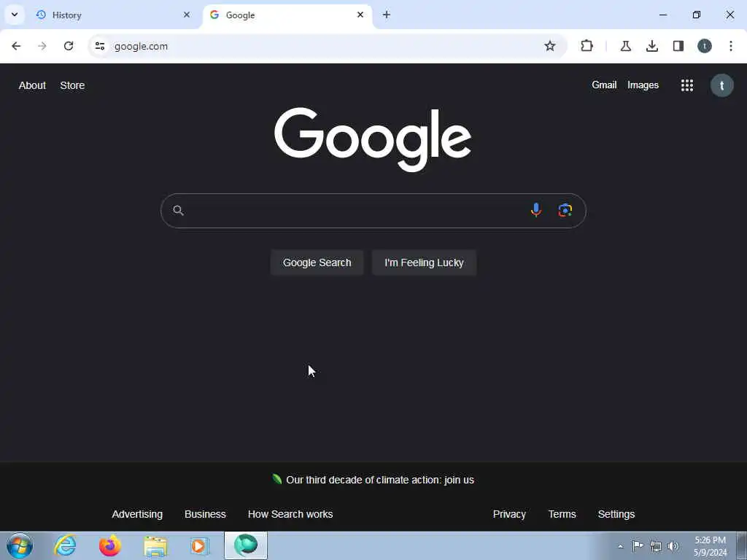This screenshot has width=747, height=560.
Task: Open the Privacy footer link
Action: (x=509, y=514)
